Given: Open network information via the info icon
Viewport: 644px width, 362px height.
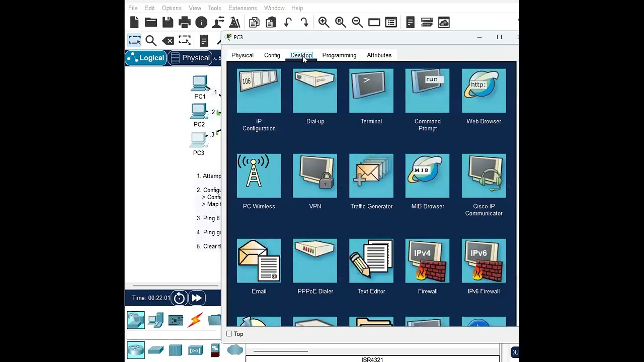Looking at the screenshot, I should (x=201, y=22).
